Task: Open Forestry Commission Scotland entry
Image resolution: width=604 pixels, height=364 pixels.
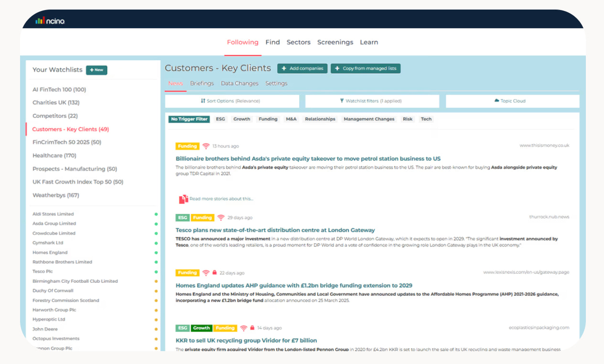Action: point(66,300)
